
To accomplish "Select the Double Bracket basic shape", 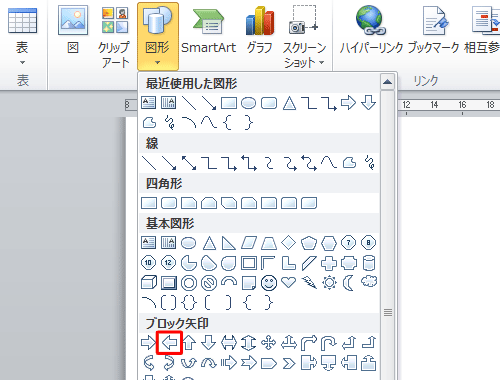I will click(x=169, y=303).
